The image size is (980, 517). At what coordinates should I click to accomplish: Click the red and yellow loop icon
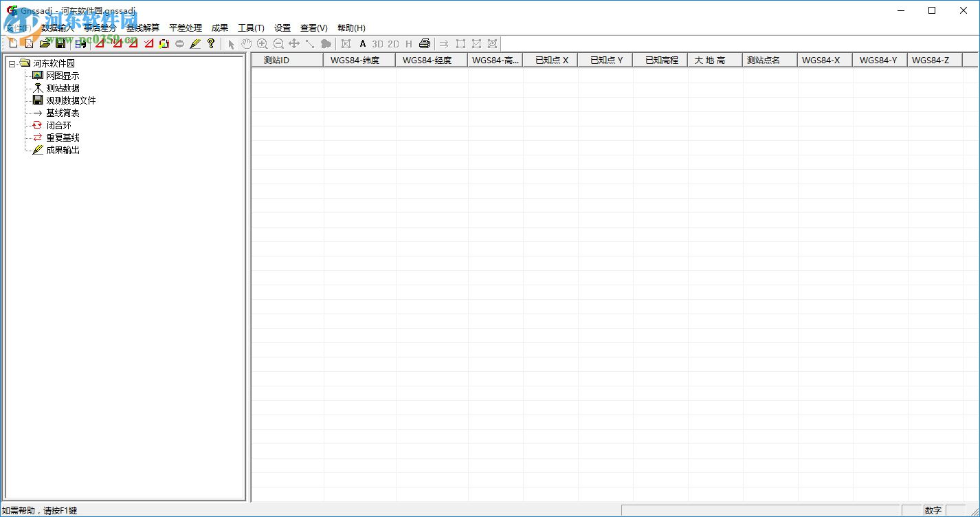click(x=164, y=43)
